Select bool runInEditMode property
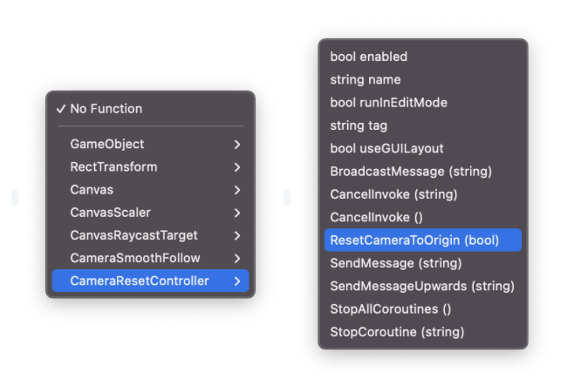Image resolution: width=588 pixels, height=386 pixels. [x=388, y=102]
